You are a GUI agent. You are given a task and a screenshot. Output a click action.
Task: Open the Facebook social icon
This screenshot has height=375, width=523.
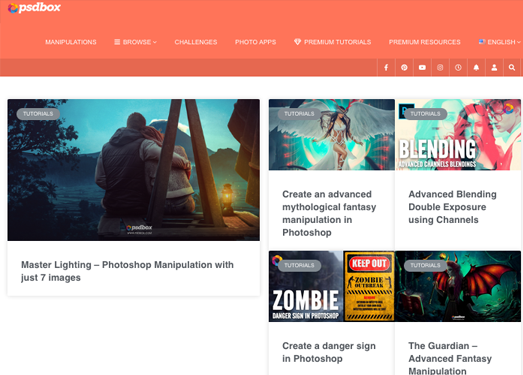click(386, 68)
